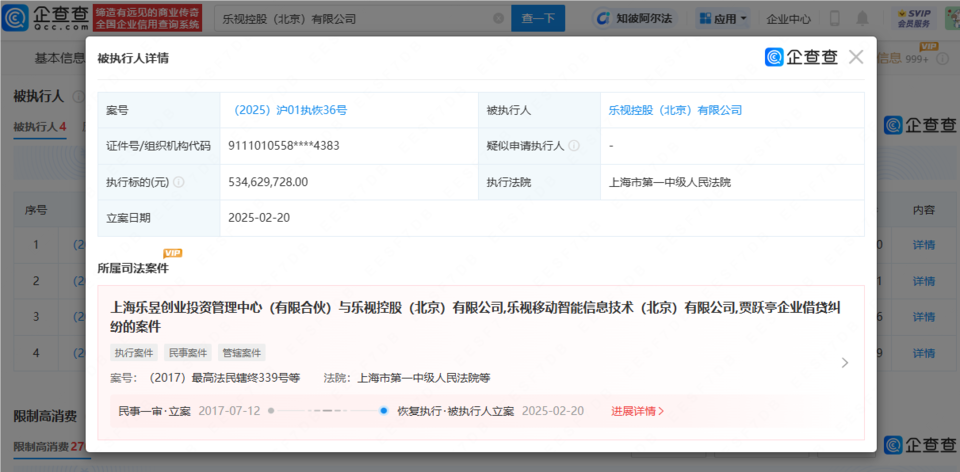
Task: Open 乐视控股（北京）有限公司 company link
Action: (x=675, y=110)
